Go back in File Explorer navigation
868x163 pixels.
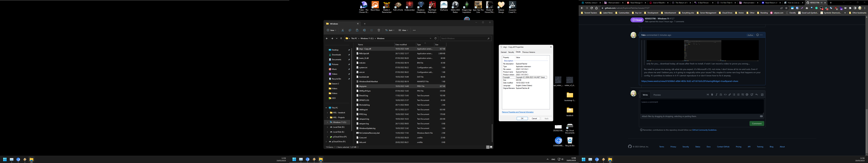tap(327, 38)
